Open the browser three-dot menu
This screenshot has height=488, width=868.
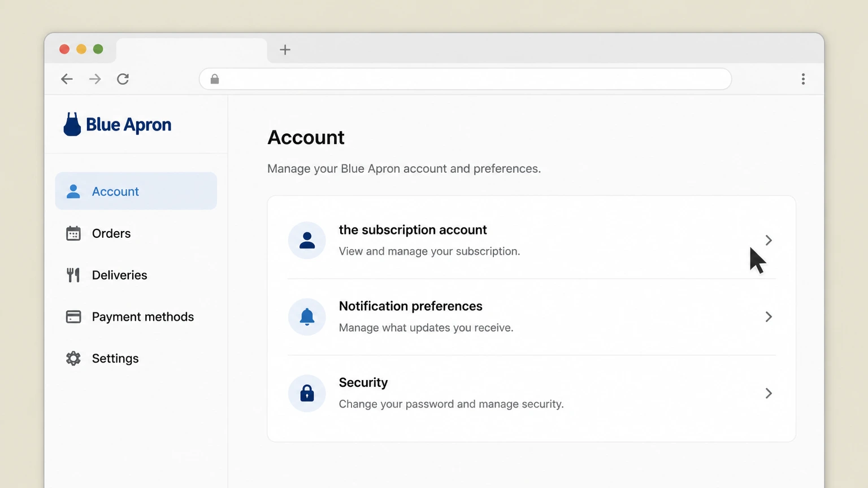[803, 79]
